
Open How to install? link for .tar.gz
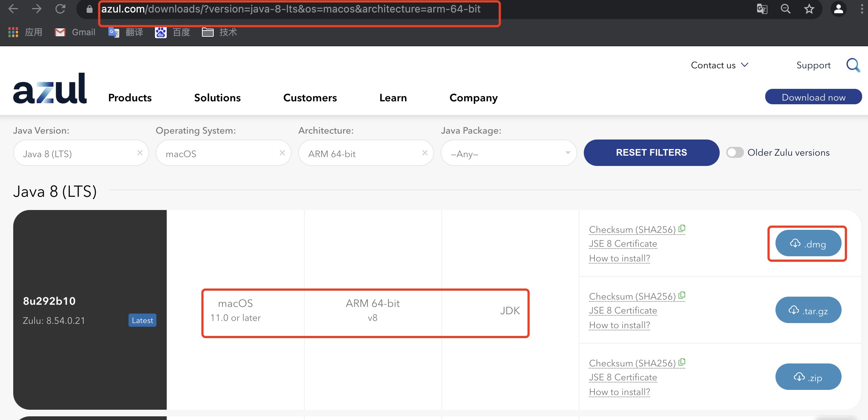click(619, 325)
